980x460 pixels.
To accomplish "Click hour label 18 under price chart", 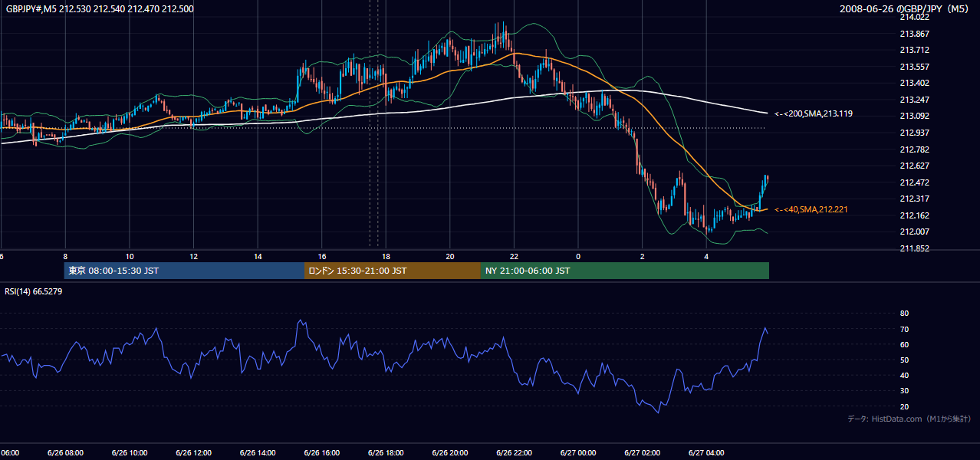I will point(386,256).
